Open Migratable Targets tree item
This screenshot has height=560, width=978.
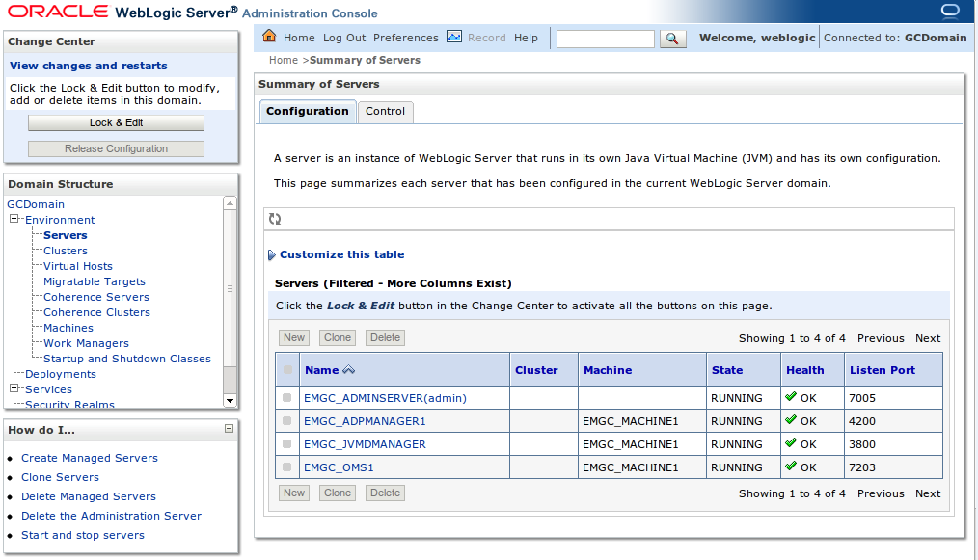[x=94, y=281]
